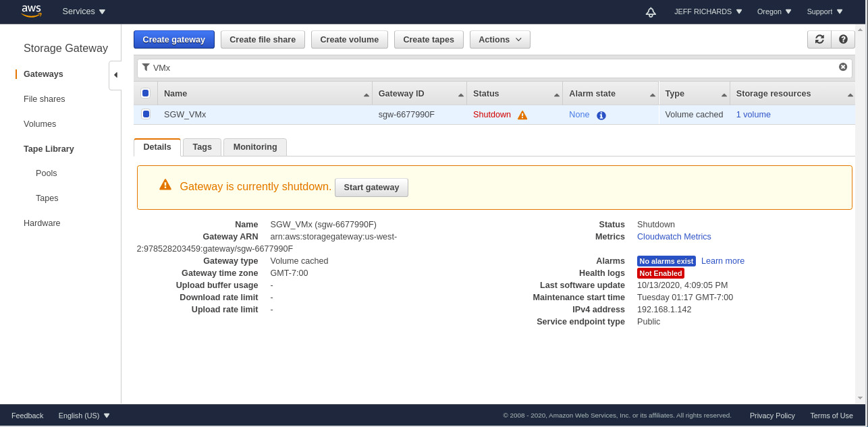Open the English (US) language dropdown
The height and width of the screenshot is (427, 868).
click(x=84, y=416)
